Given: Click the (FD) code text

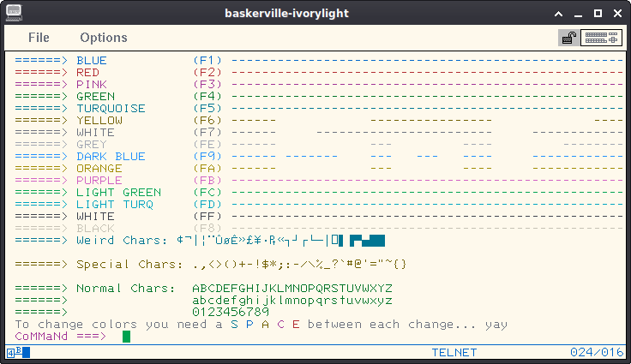Looking at the screenshot, I should [x=207, y=205].
